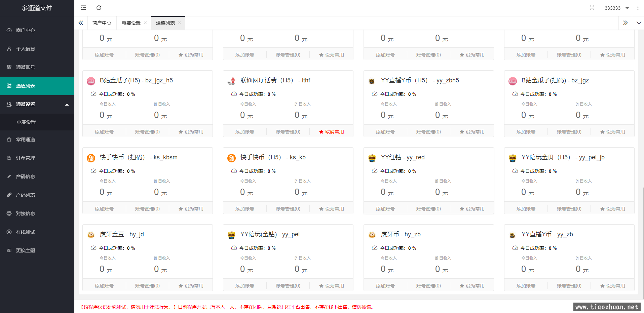The width and height of the screenshot is (644, 313).
Task: Switch to 商户中心 tab
Action: point(102,23)
